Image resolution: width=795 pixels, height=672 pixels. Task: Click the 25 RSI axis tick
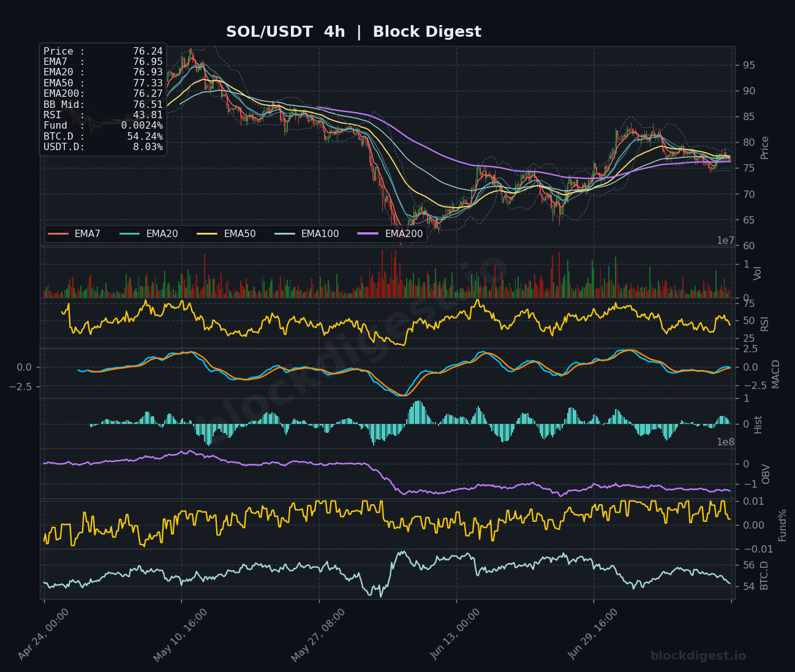click(x=749, y=339)
